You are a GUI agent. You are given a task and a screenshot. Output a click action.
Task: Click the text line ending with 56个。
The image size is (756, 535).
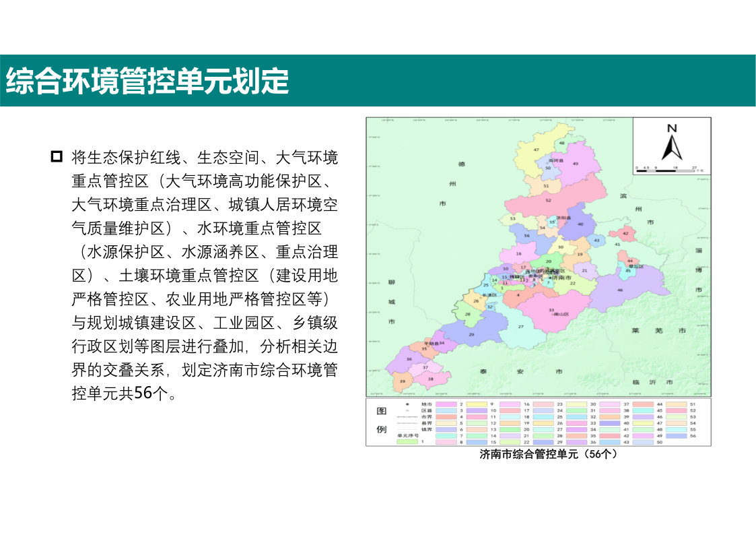click(125, 394)
